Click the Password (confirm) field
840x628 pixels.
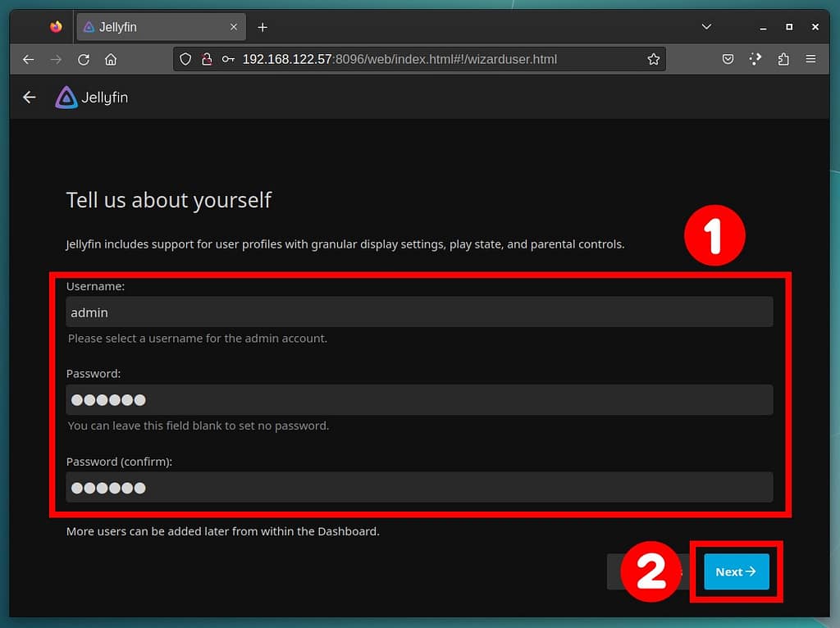(x=418, y=488)
